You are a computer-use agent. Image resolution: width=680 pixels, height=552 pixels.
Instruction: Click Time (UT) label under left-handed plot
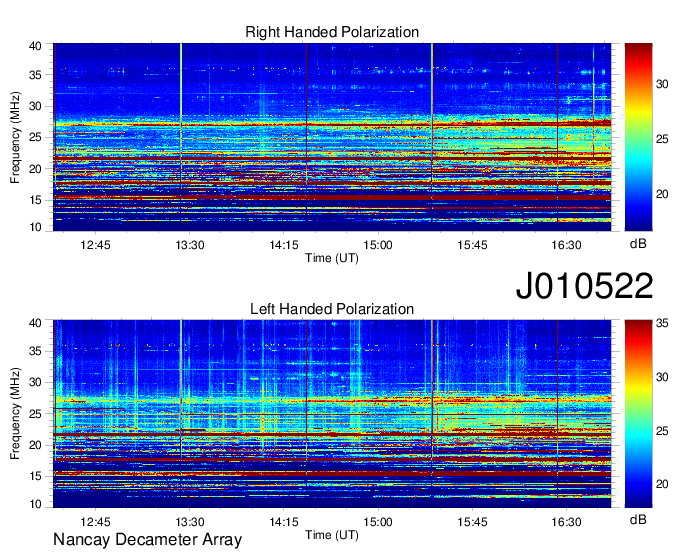pos(332,535)
